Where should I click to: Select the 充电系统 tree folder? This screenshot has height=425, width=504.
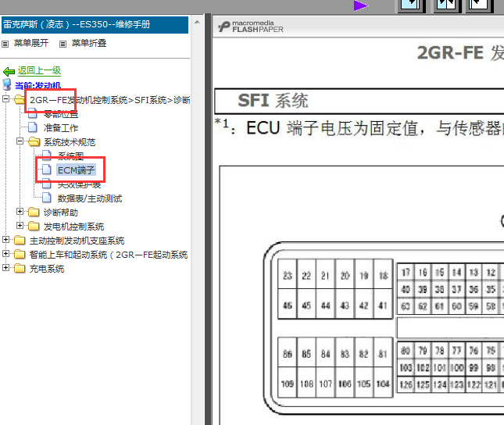[x=47, y=269]
